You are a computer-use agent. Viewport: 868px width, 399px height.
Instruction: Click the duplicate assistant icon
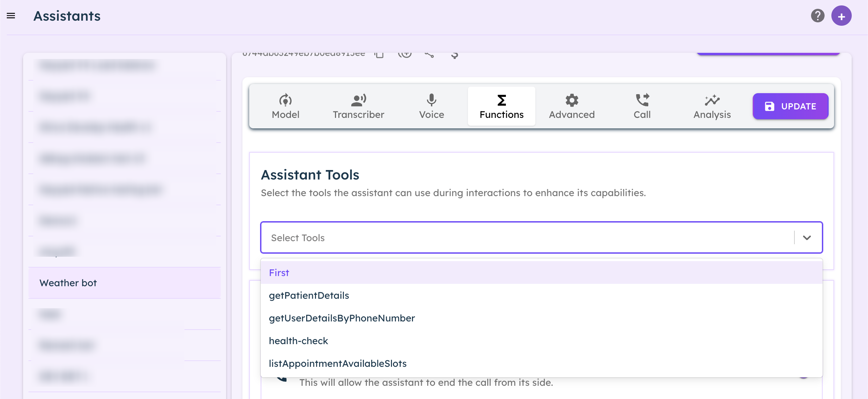tap(405, 54)
